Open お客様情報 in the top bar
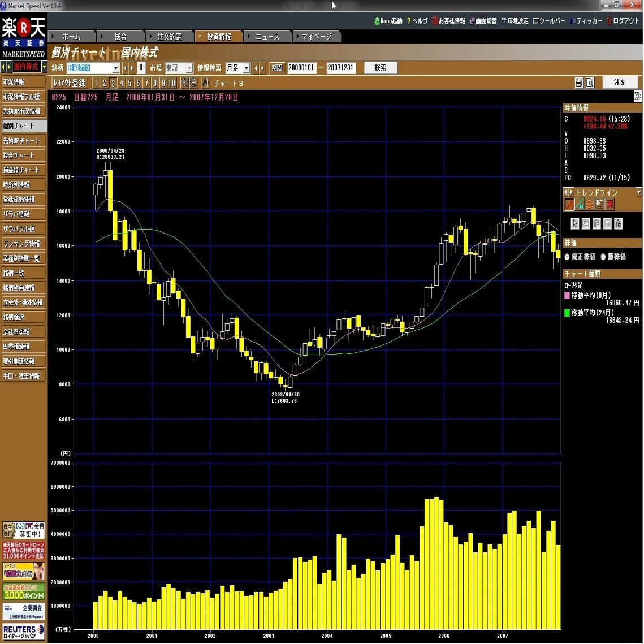The width and height of the screenshot is (644, 644). click(x=448, y=20)
